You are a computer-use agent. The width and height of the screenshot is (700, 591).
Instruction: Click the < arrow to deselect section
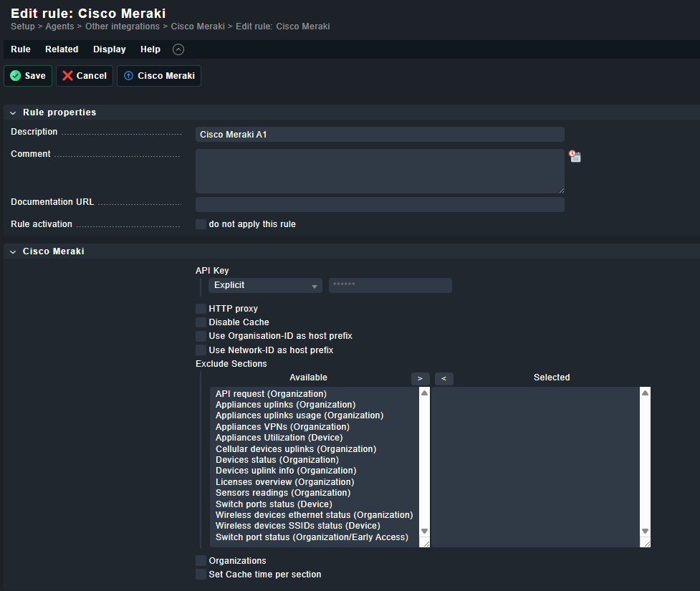point(444,378)
